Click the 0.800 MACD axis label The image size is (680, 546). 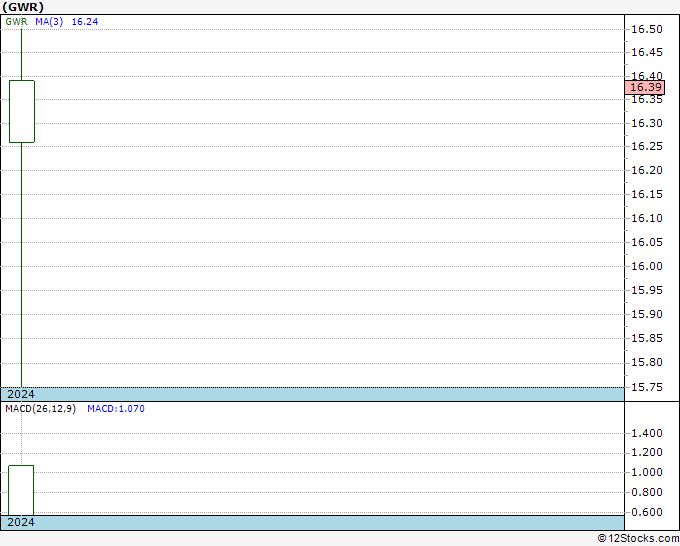[x=647, y=492]
